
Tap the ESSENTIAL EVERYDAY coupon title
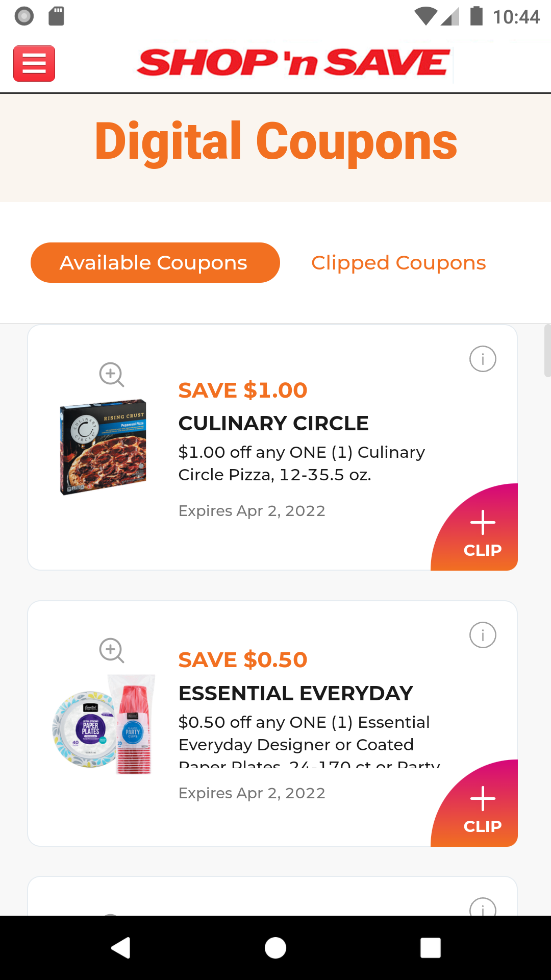click(295, 693)
